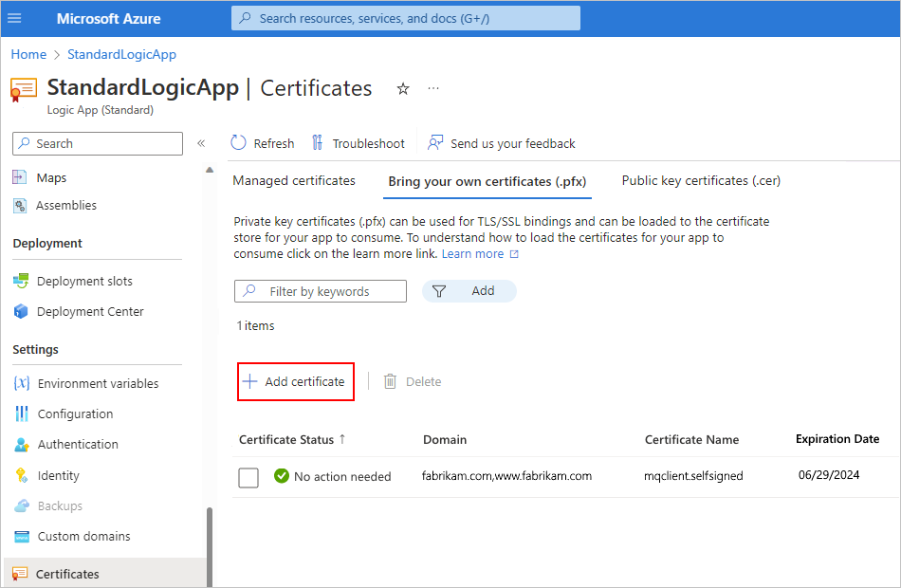The height and width of the screenshot is (588, 901).
Task: Open the Learn more link
Action: tap(474, 253)
